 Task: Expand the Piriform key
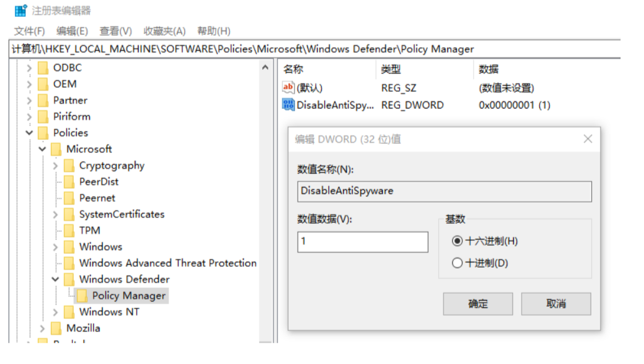click(x=29, y=117)
